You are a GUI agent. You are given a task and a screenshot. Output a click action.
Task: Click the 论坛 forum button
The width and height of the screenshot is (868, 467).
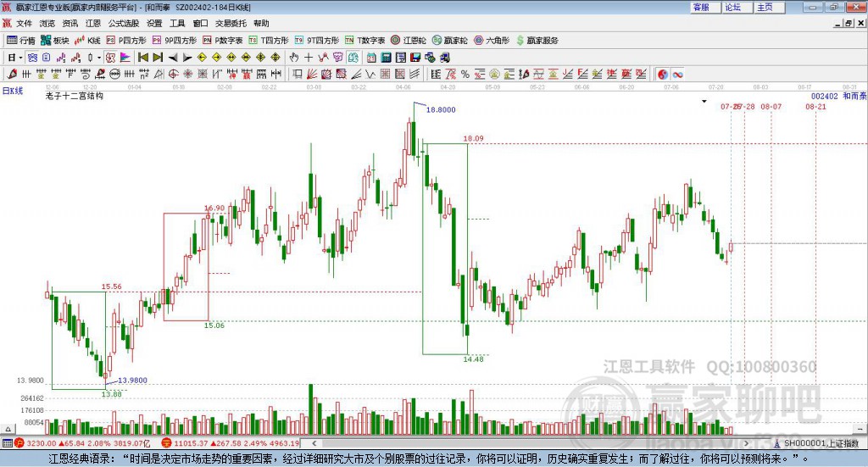point(737,7)
